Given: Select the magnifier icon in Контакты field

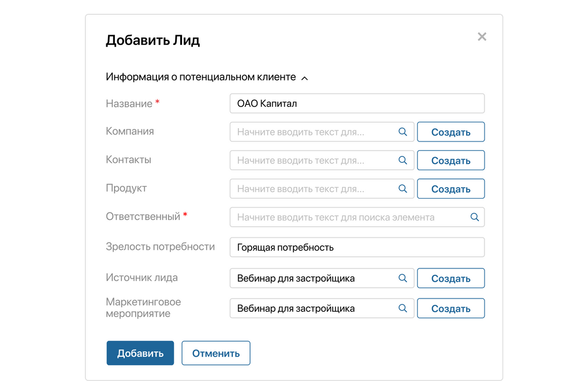Looking at the screenshot, I should pos(403,160).
